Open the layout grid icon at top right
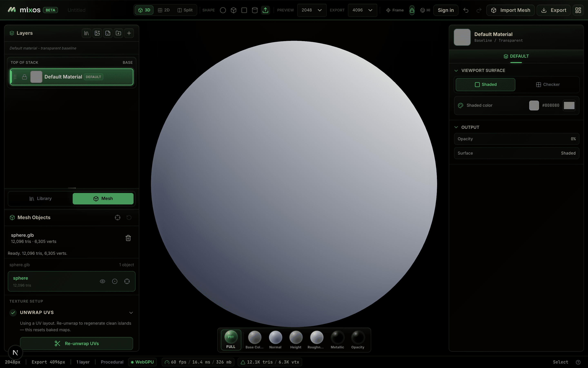Screen dimensions: 588x368 click(578, 10)
